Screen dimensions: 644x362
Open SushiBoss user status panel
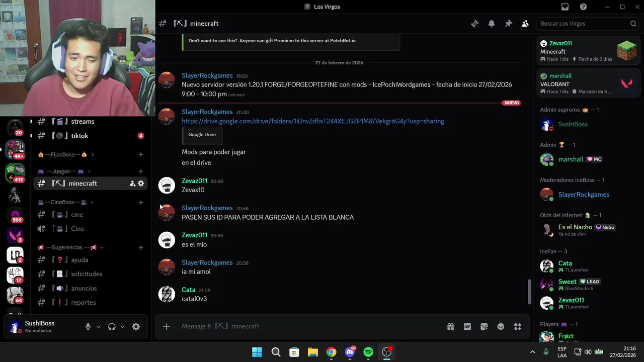tap(40, 327)
